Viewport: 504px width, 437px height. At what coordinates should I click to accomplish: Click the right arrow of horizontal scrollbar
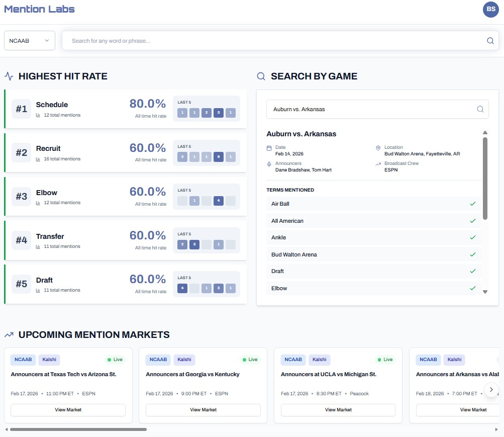496,429
